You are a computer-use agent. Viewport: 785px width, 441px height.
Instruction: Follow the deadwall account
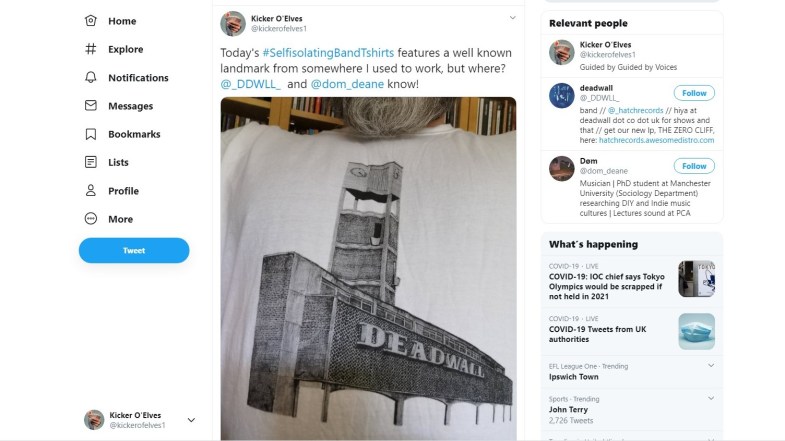coord(694,93)
